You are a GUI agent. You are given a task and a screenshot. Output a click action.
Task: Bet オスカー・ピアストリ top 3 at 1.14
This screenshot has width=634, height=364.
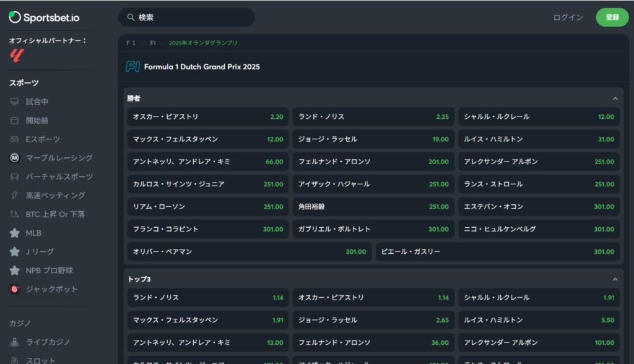(373, 297)
